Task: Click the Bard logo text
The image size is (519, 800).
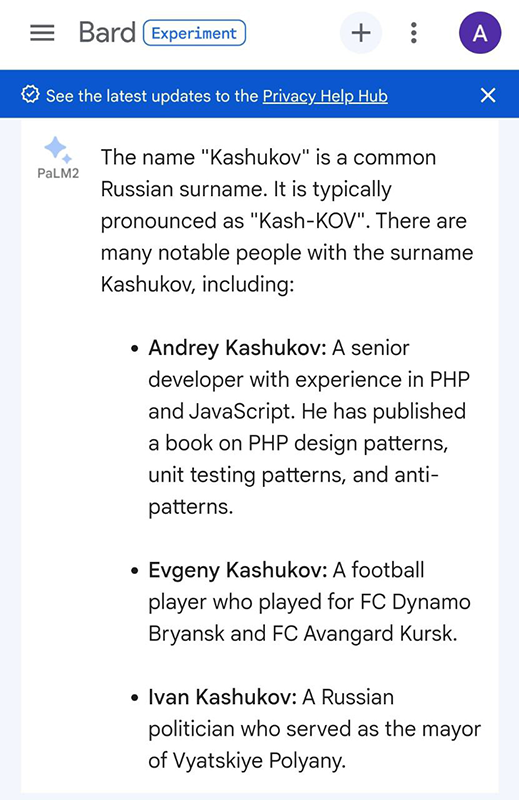Action: pyautogui.click(x=107, y=33)
